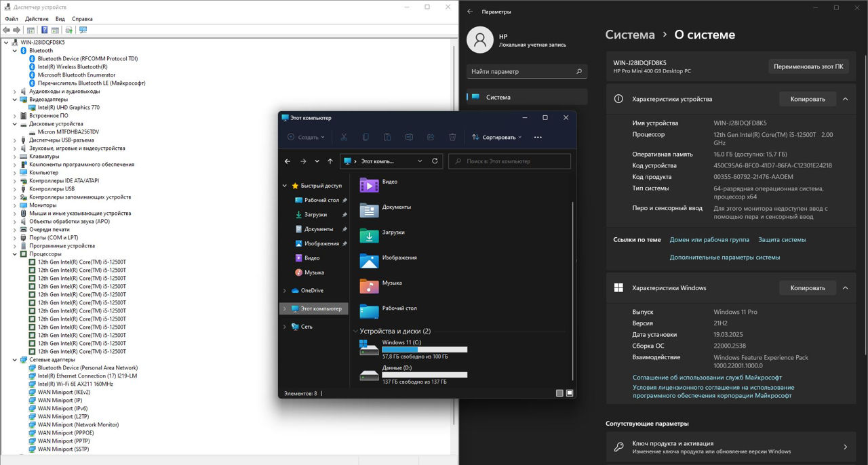The width and height of the screenshot is (868, 465).
Task: Go up one folder level in Explorer
Action: click(x=330, y=161)
